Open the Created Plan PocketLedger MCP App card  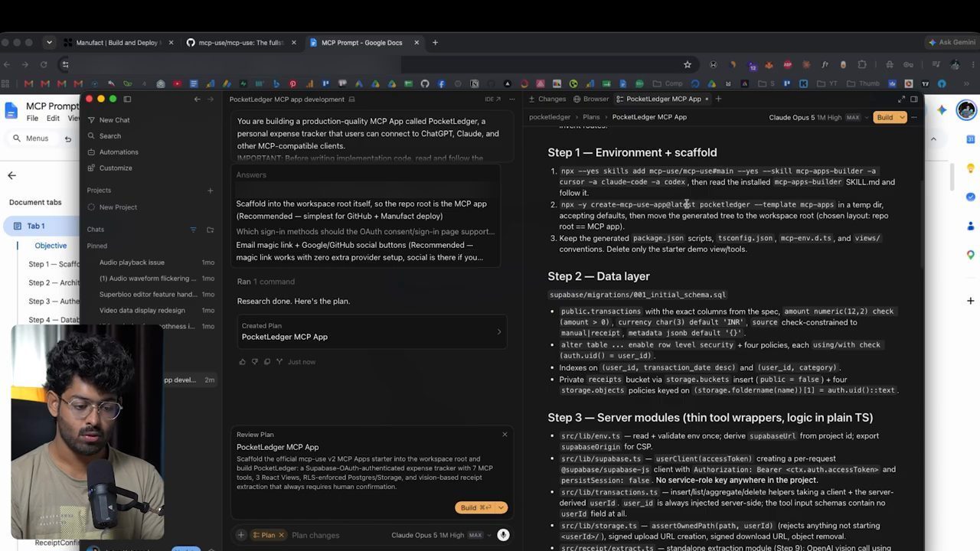click(x=371, y=332)
